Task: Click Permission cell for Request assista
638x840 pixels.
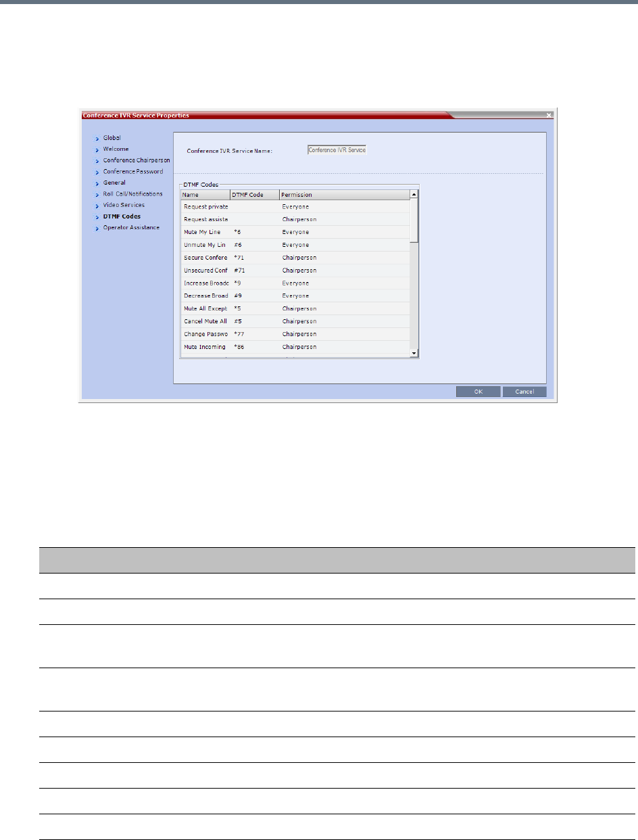Action: pyautogui.click(x=345, y=219)
